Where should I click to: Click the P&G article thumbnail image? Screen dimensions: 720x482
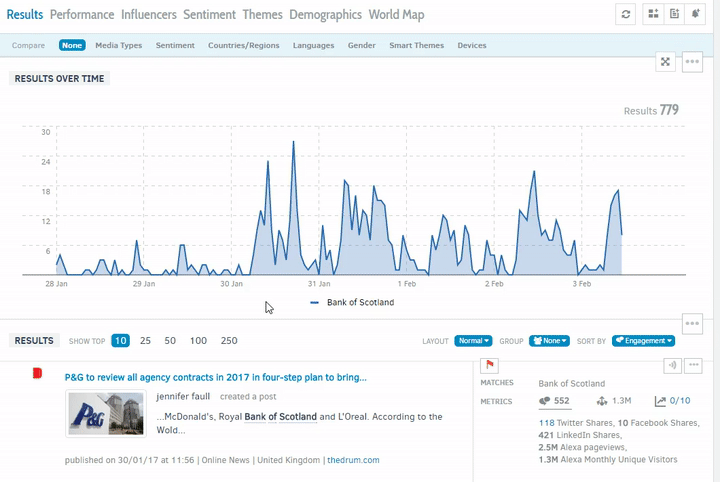point(105,414)
